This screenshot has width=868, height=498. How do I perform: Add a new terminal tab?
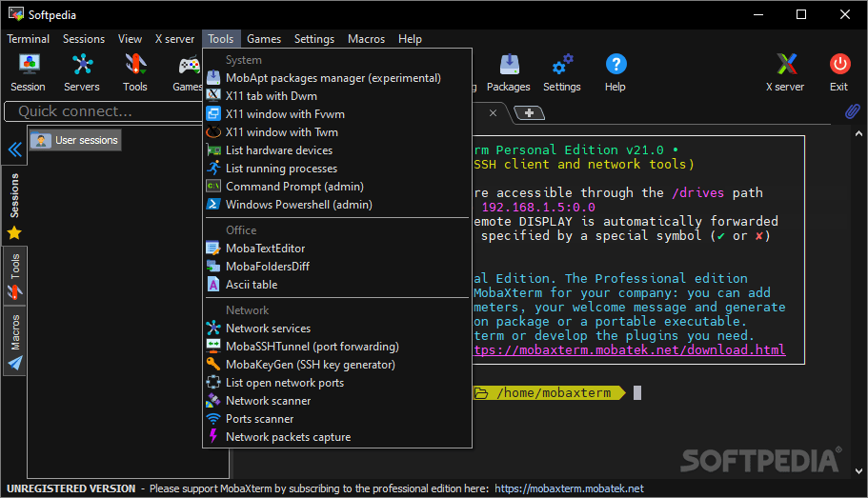click(x=529, y=113)
